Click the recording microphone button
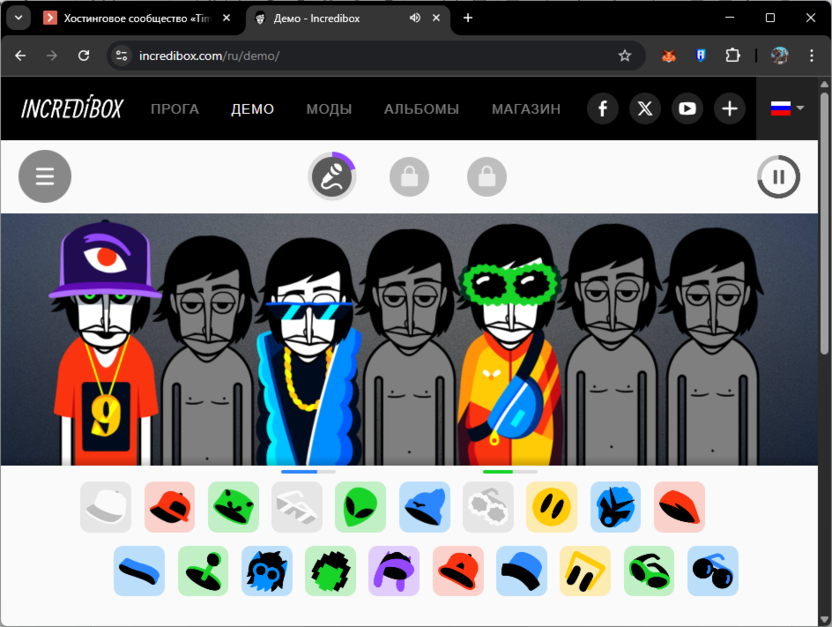Image resolution: width=832 pixels, height=627 pixels. (x=332, y=176)
